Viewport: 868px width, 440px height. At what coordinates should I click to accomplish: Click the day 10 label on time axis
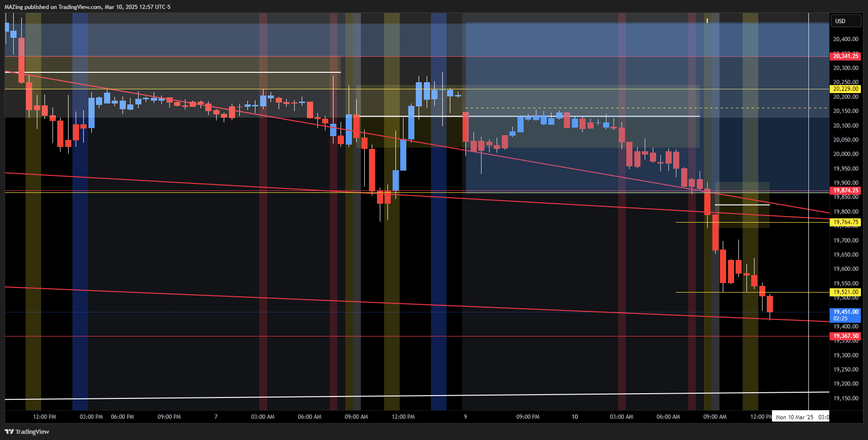[x=575, y=417]
